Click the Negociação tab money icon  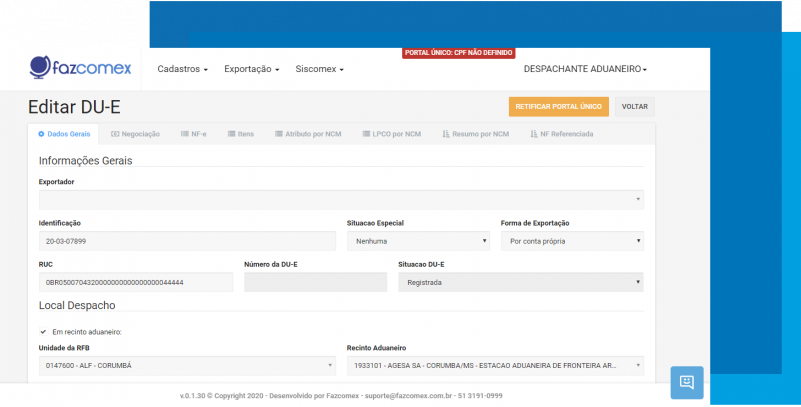(x=115, y=133)
